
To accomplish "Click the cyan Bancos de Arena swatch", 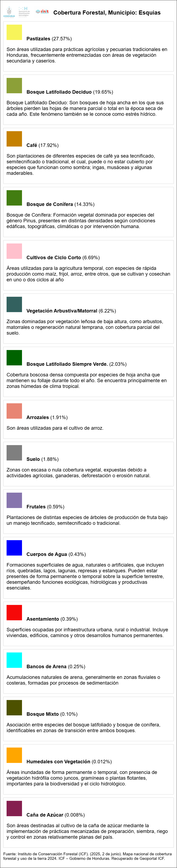I will 14,660.
